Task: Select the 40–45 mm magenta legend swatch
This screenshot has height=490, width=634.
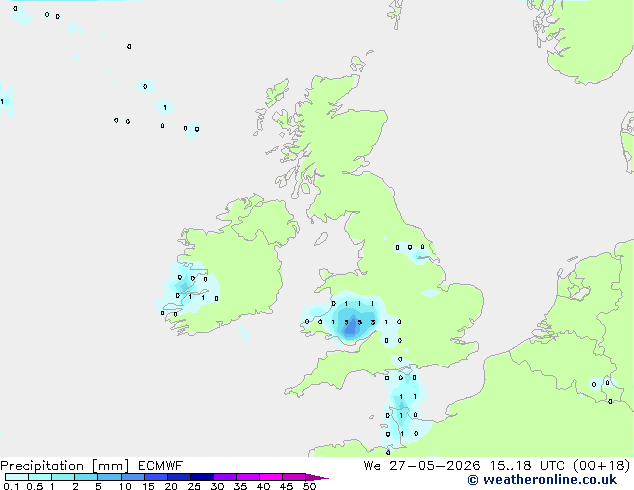Action: pos(271,477)
